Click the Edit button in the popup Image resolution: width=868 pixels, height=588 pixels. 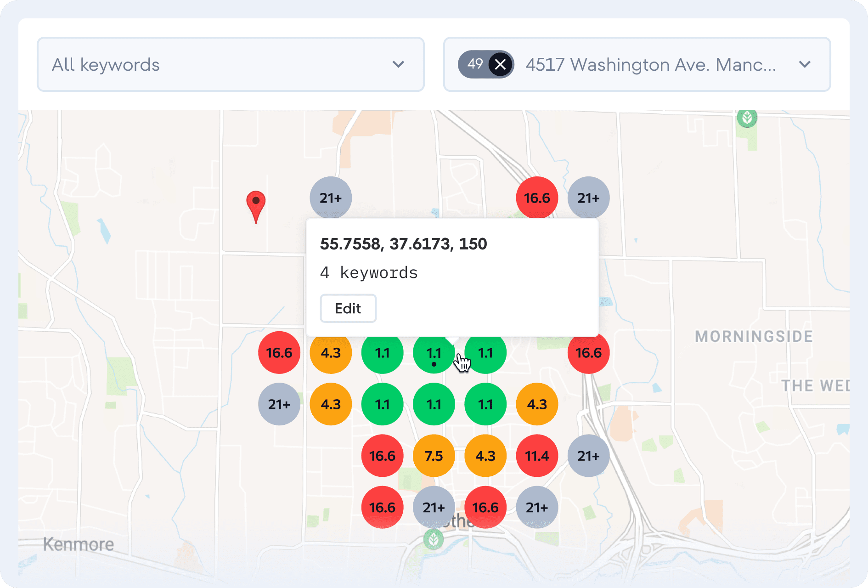[348, 308]
